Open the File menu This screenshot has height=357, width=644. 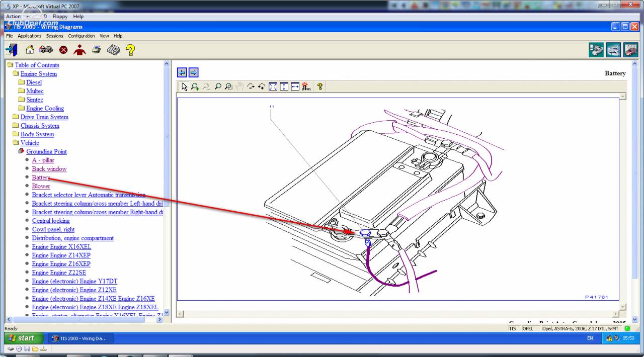pos(10,36)
